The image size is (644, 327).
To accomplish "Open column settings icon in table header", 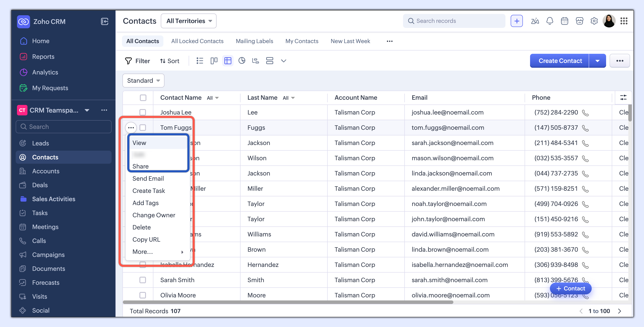I will point(623,98).
